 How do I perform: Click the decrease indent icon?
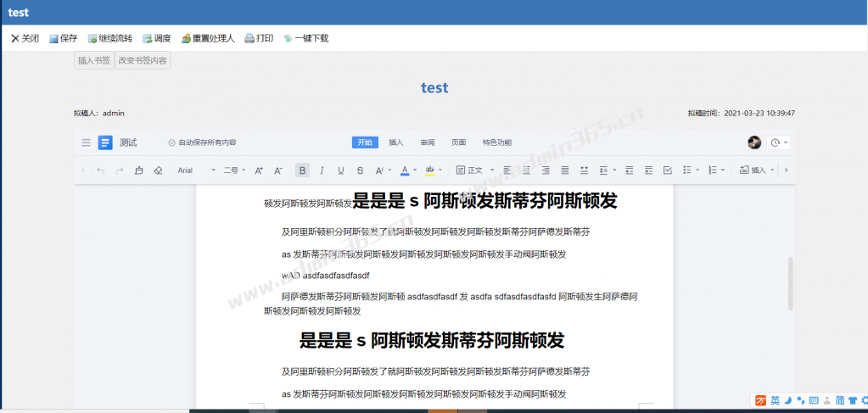tap(629, 170)
